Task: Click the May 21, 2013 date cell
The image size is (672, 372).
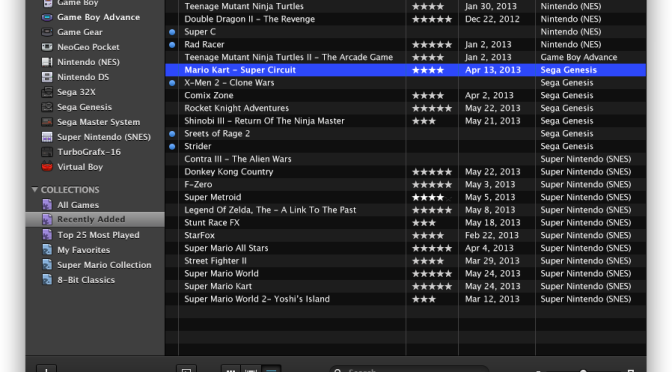Action: pos(492,121)
